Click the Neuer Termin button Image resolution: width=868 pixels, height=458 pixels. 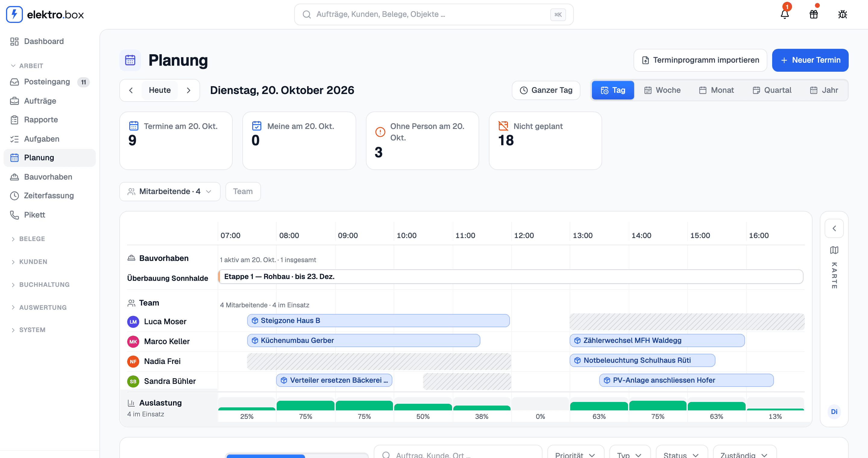(810, 60)
